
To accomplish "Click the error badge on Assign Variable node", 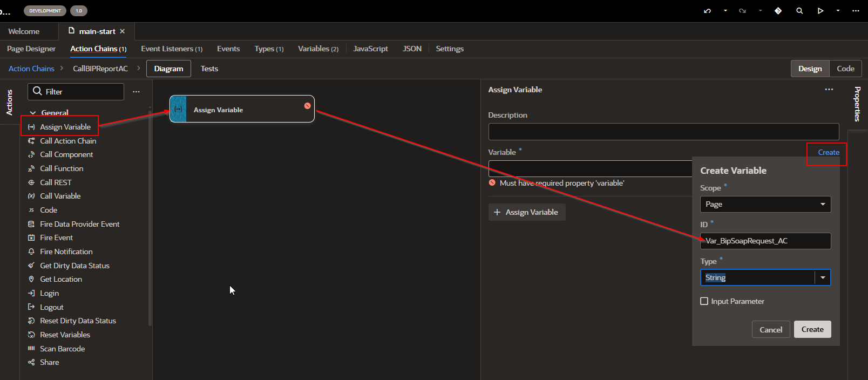I will (x=307, y=106).
